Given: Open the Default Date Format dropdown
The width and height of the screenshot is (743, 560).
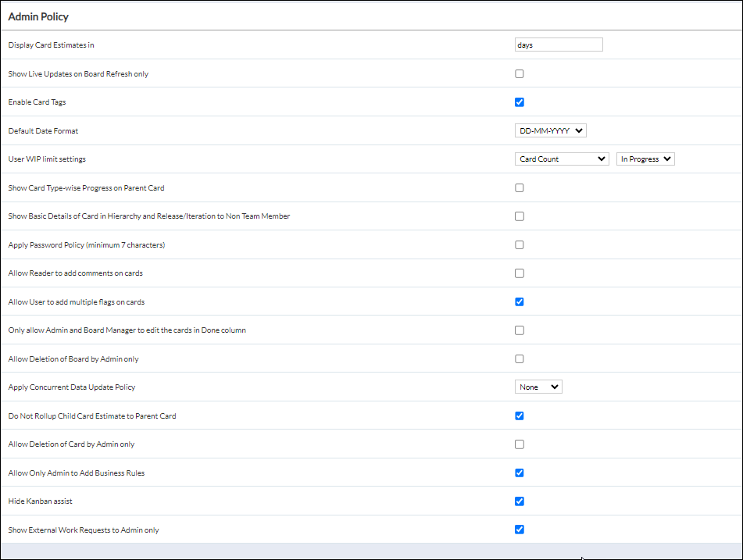Looking at the screenshot, I should coord(549,130).
